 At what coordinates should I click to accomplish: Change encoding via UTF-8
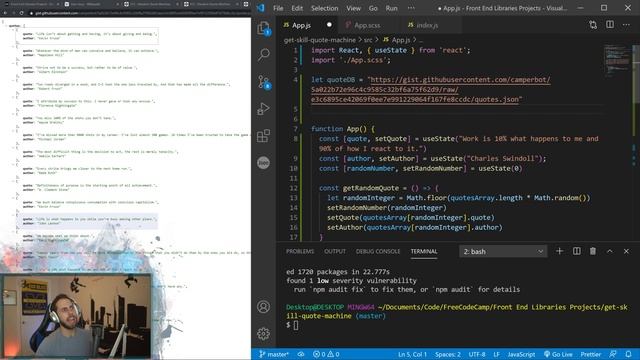click(477, 354)
